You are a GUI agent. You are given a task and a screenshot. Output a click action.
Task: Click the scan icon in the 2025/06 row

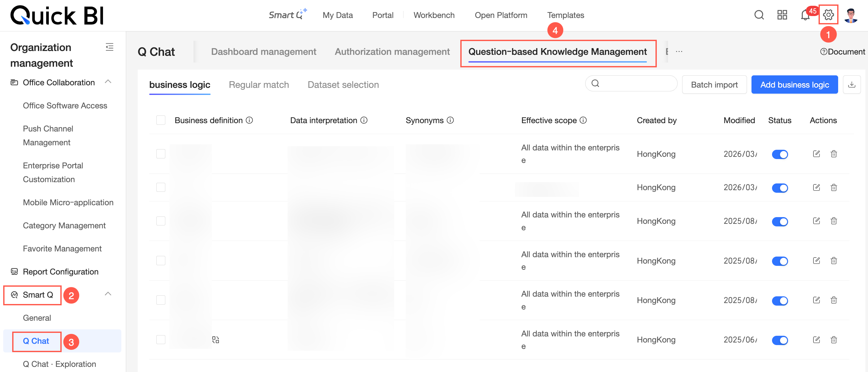216,340
